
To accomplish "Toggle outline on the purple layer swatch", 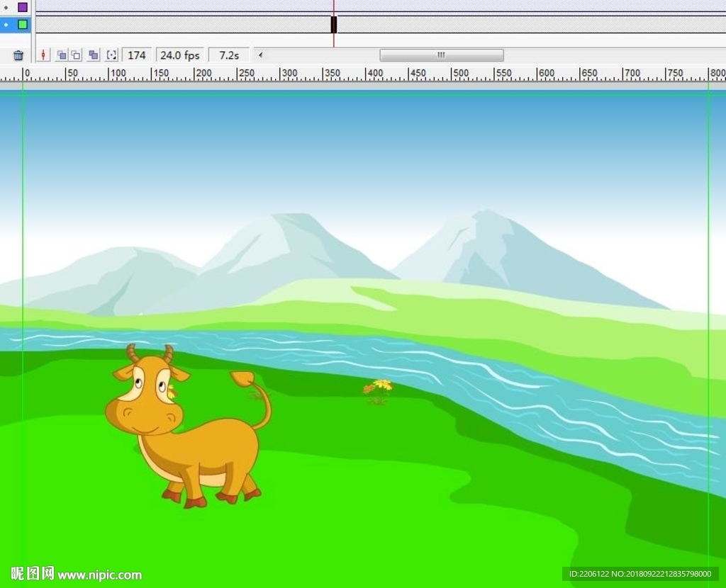I will point(22,7).
